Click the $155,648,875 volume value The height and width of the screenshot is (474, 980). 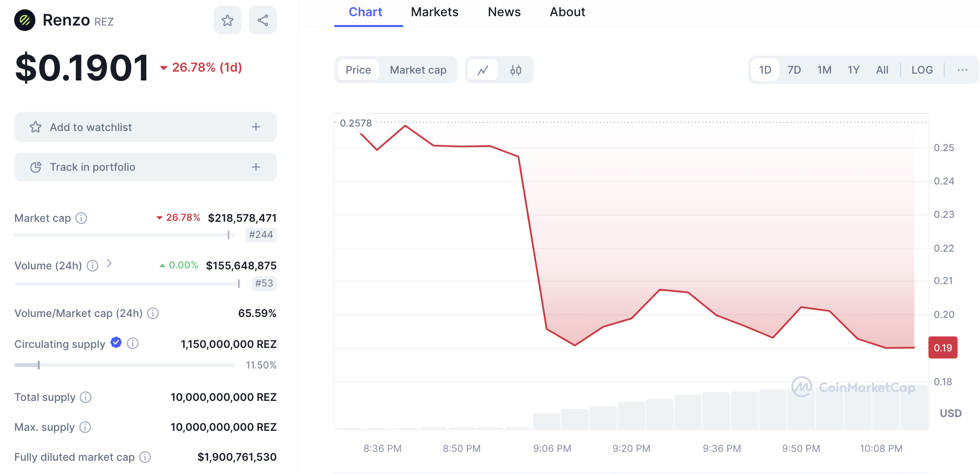tap(241, 265)
